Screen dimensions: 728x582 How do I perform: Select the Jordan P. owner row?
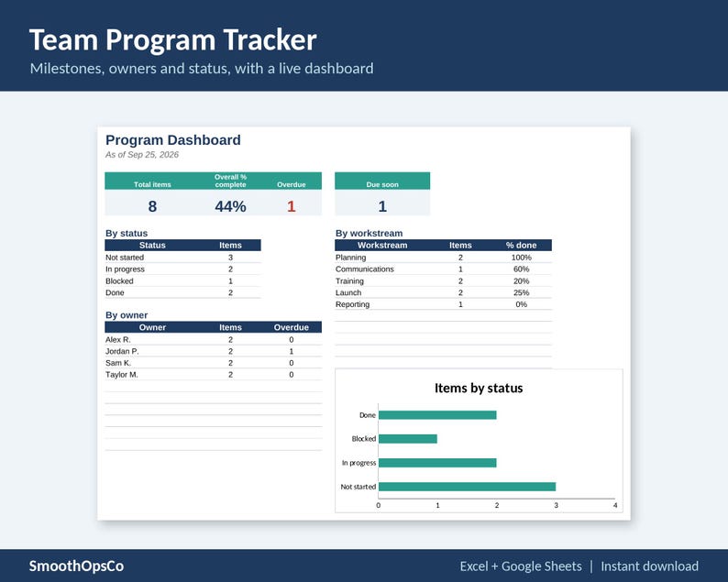coord(213,351)
